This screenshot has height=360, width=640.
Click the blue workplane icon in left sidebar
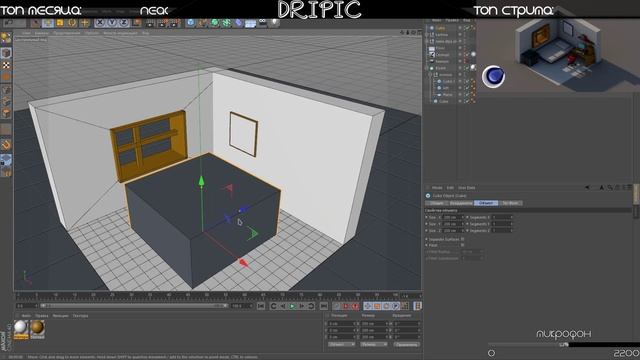(x=6, y=159)
